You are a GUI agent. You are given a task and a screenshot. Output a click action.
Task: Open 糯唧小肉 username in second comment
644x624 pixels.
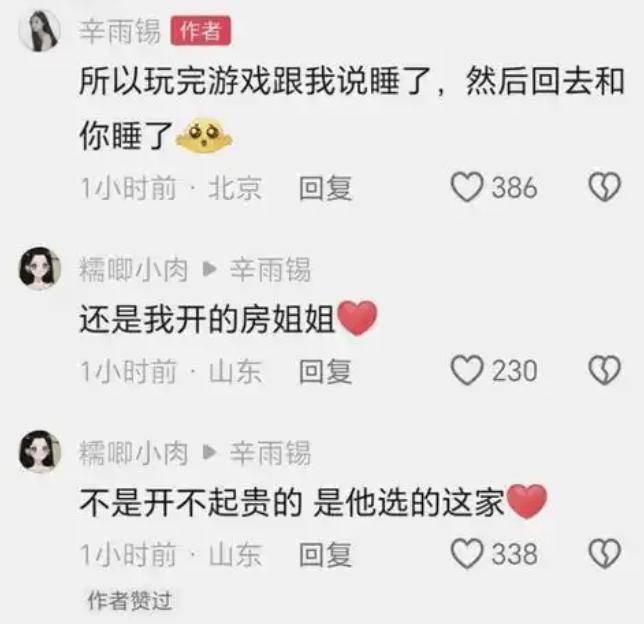pos(134,270)
